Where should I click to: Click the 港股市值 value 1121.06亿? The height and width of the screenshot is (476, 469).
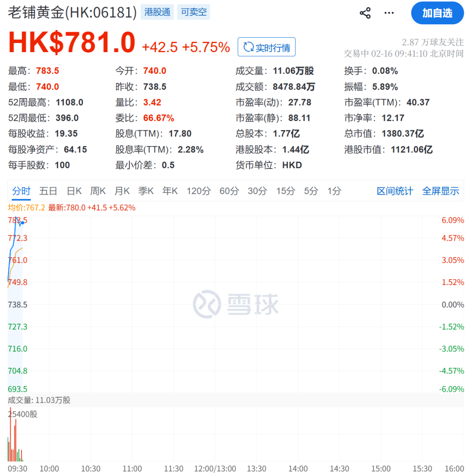tap(412, 149)
